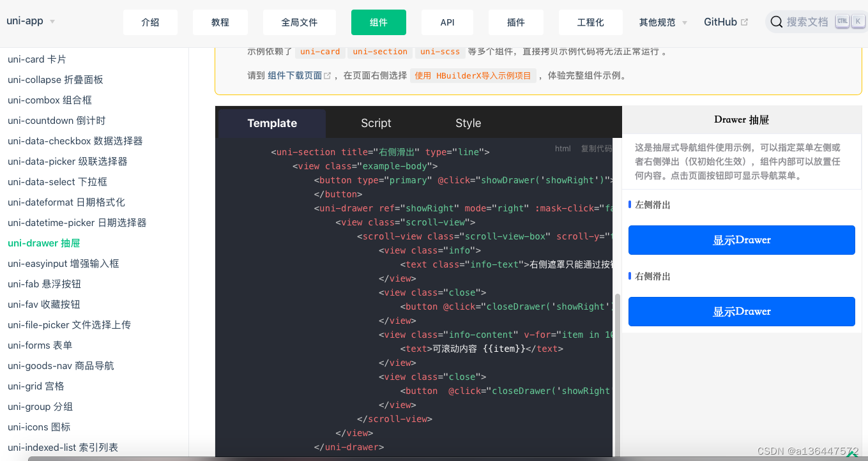Click the uni-app site title
Screen dimensions: 868x461
click(25, 21)
